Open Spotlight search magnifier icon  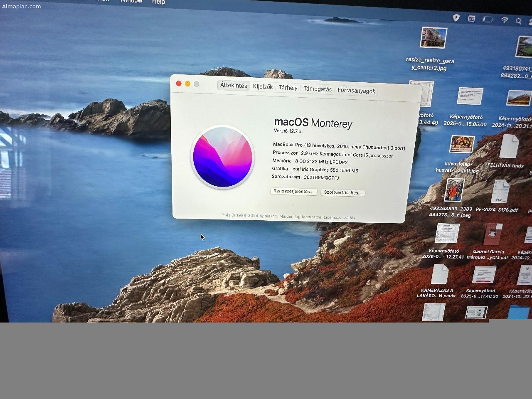(x=519, y=21)
